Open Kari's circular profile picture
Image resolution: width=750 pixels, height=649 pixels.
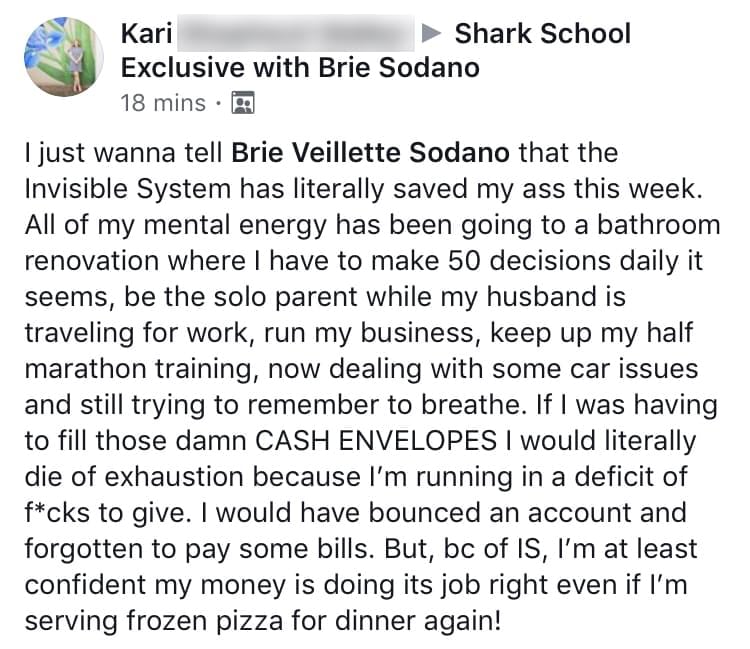[x=64, y=57]
